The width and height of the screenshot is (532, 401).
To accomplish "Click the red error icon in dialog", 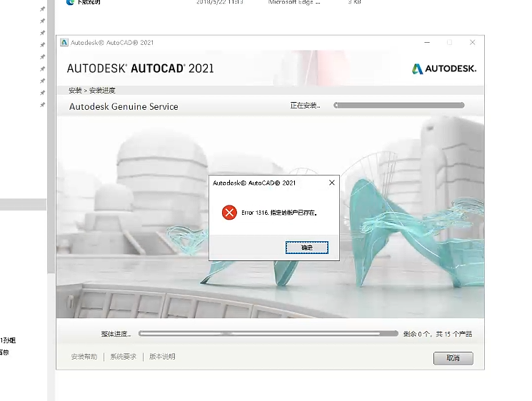I will (x=229, y=213).
